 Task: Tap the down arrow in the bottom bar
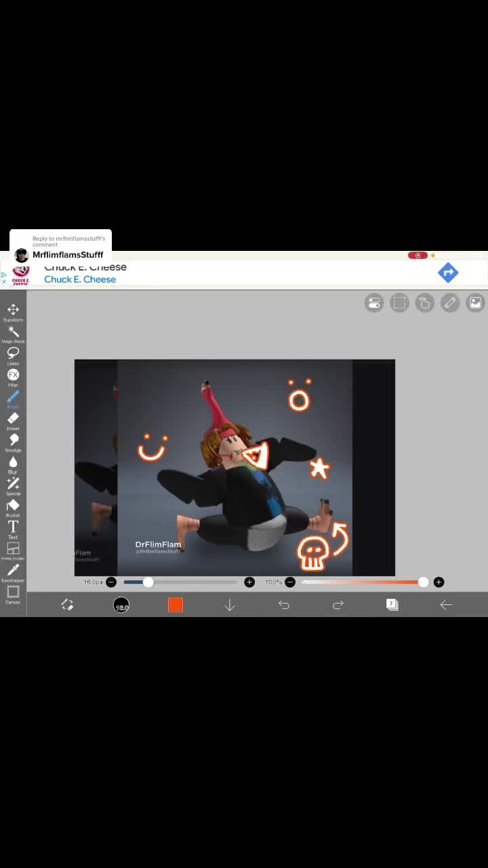(230, 605)
